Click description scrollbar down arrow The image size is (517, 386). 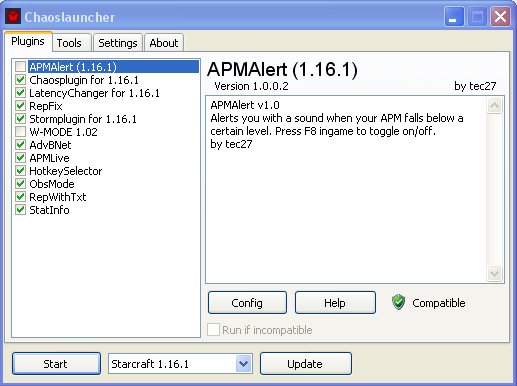tap(494, 274)
